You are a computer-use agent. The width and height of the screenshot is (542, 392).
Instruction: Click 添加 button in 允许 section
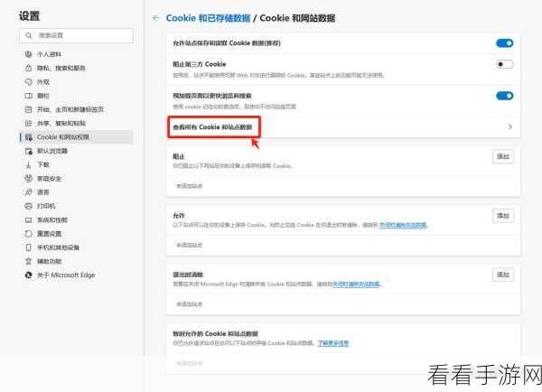pos(503,216)
